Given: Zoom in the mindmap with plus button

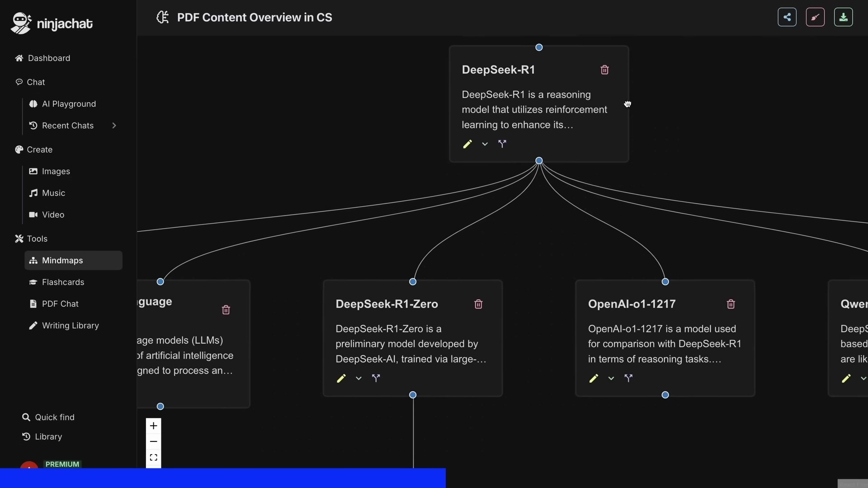Looking at the screenshot, I should tap(153, 426).
